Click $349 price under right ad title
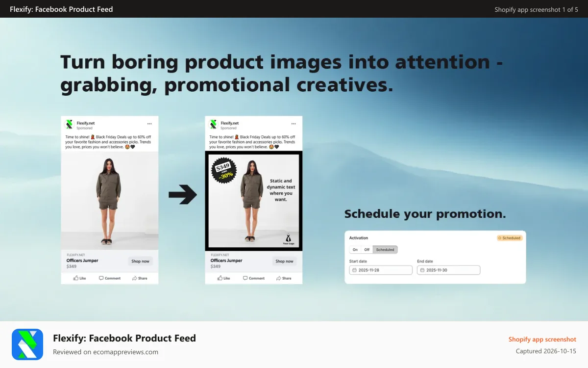This screenshot has width=588, height=368. click(x=216, y=266)
